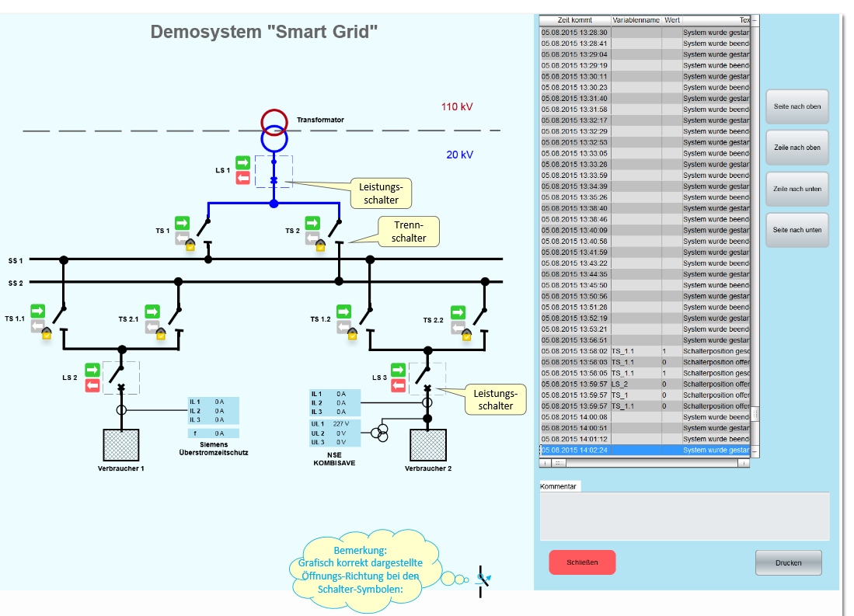This screenshot has height=616, width=854.
Task: Click the 'Variablenname' column header
Action: 636,20
